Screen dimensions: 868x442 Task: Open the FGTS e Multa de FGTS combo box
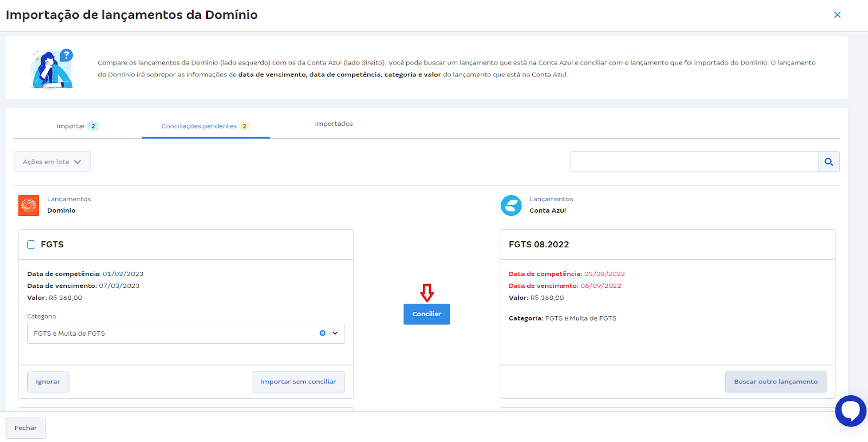click(x=186, y=333)
